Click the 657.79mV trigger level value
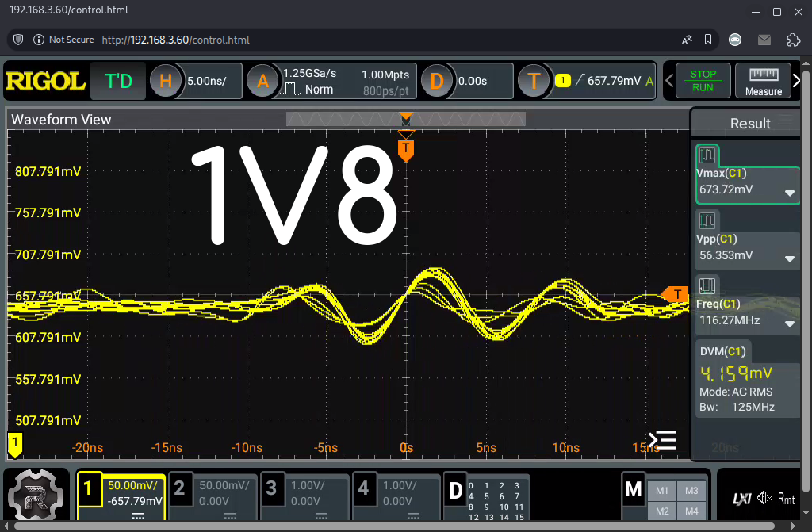This screenshot has height=532, width=812. 615,81
